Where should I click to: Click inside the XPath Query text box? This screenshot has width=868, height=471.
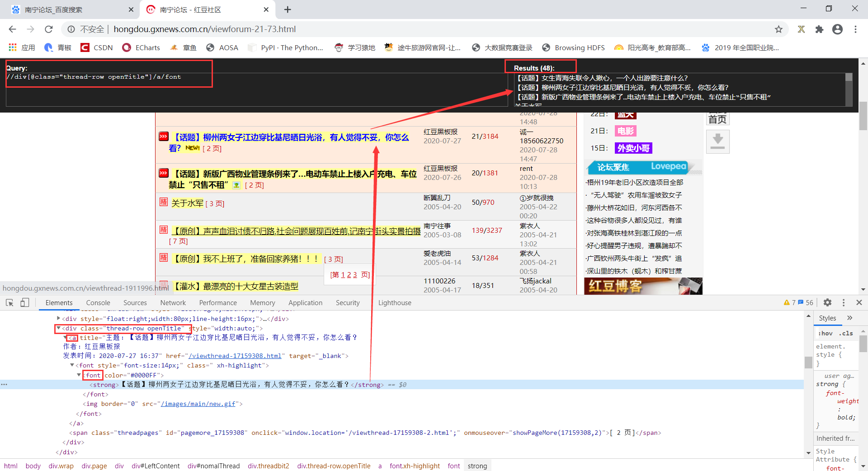pyautogui.click(x=257, y=89)
